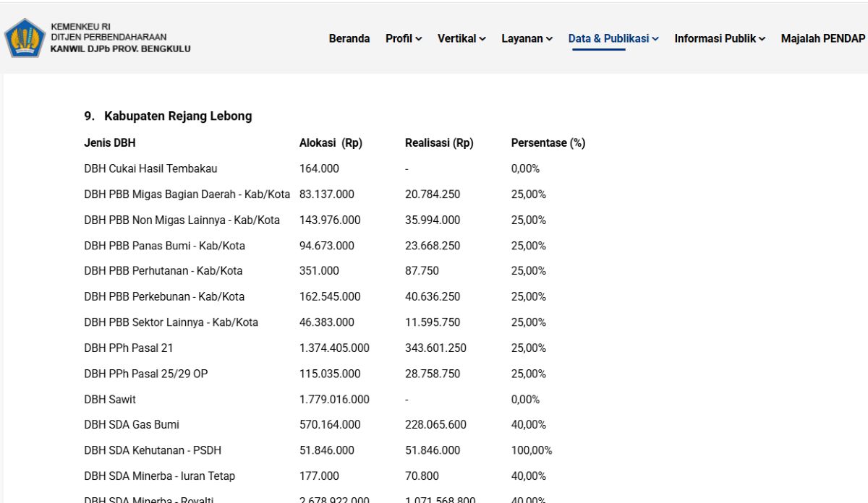Expand the Profil dropdown menu
This screenshot has width=868, height=503.
pos(404,38)
